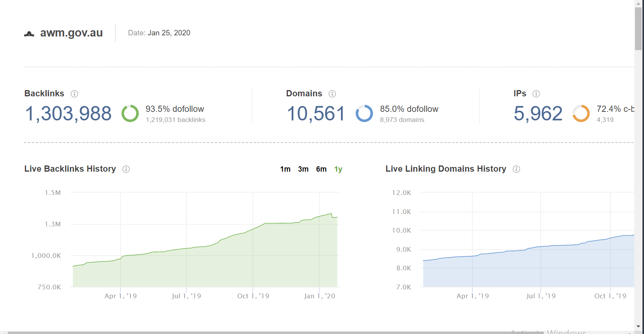Click the IPs info icon
Screen dimensions: 644x334
click(536, 94)
